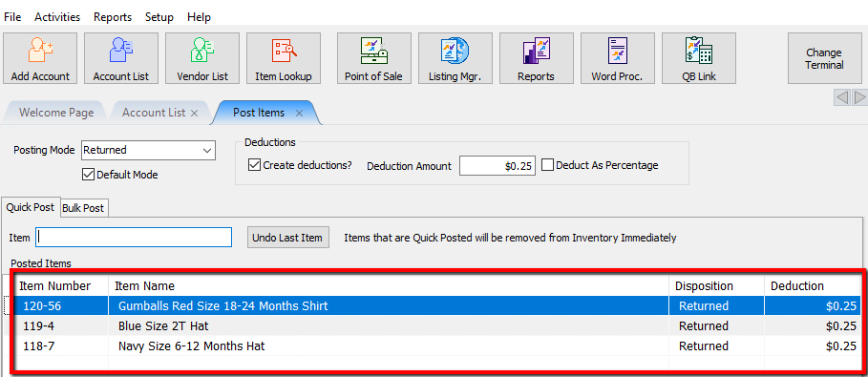868x377 pixels.
Task: Click 'Gumballs Red Size 18-24 Months Shirt'
Action: 223,305
